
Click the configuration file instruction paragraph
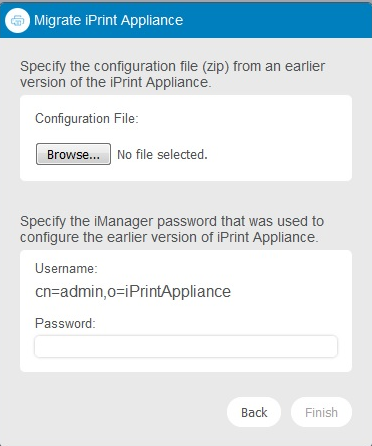pyautogui.click(x=172, y=74)
